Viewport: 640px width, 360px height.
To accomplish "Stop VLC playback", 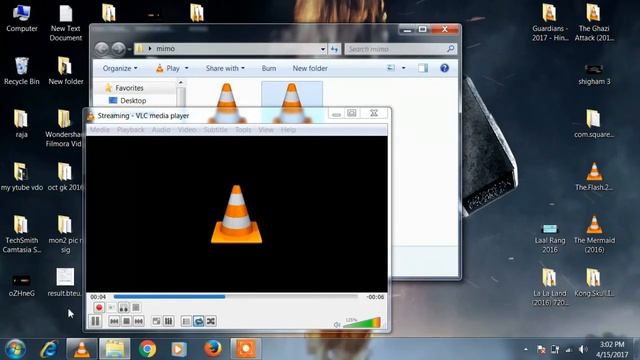I will click(x=127, y=321).
